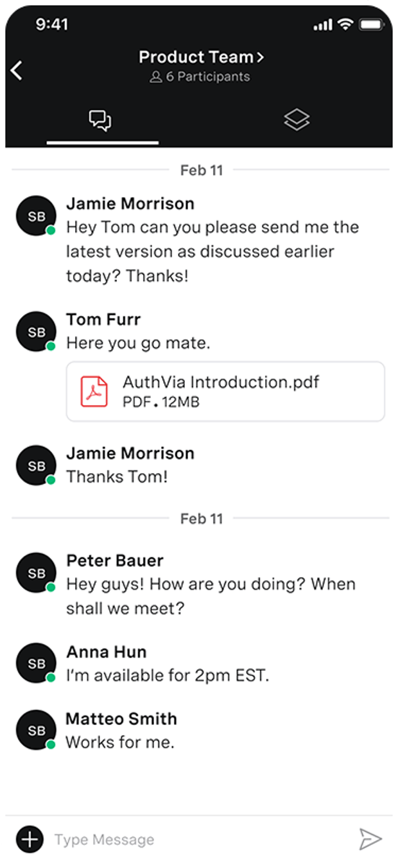Click the Type Message input field

[x=128, y=838]
